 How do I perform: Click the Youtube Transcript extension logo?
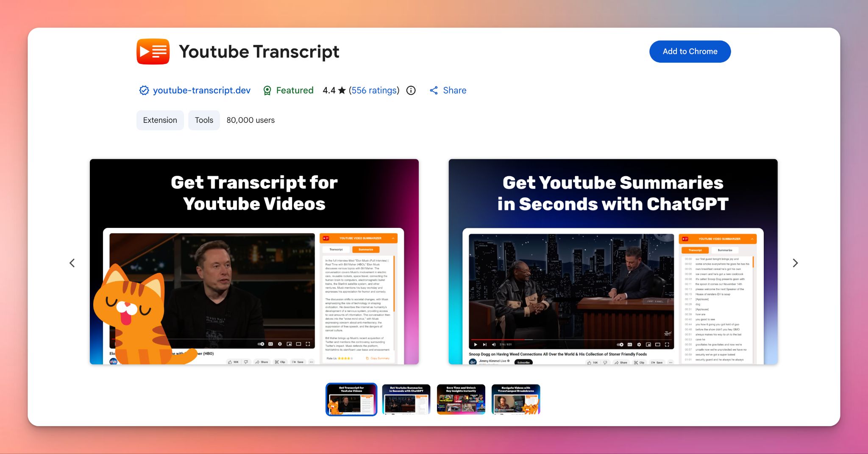click(153, 51)
